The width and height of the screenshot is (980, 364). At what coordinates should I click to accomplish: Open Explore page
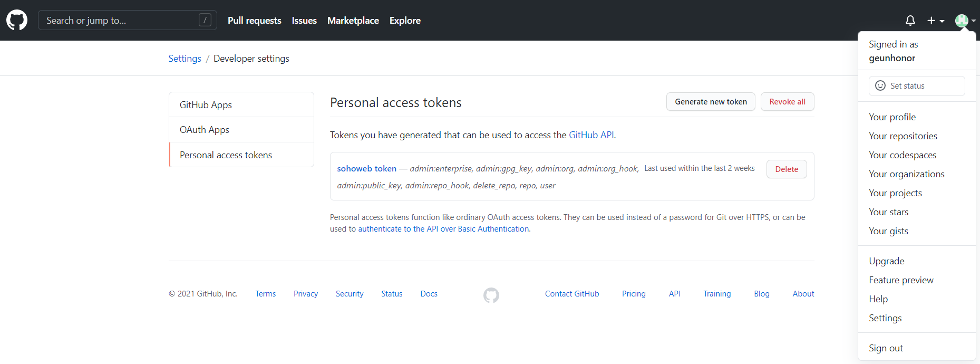tap(405, 21)
